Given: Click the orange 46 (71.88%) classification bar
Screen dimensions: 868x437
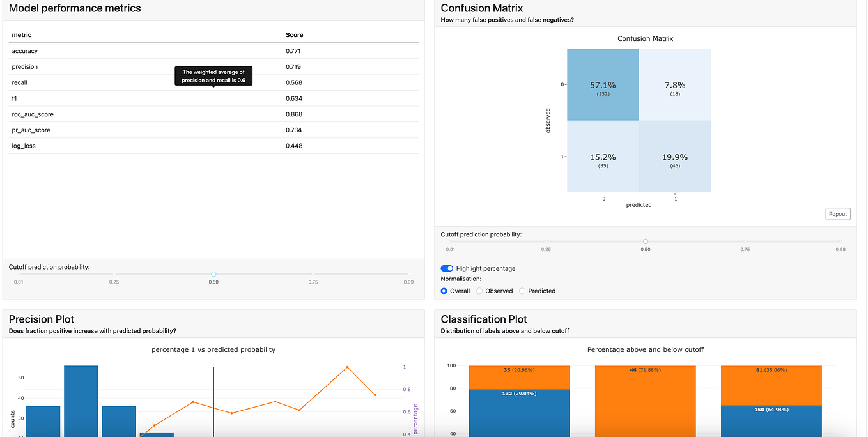Looking at the screenshot, I should pos(646,401).
